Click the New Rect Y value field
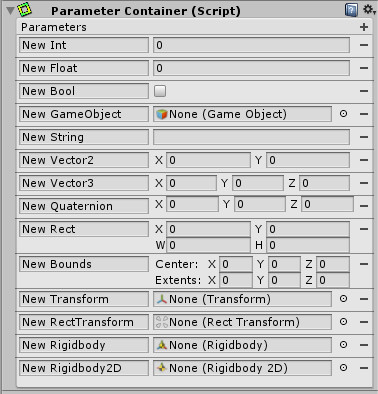Screen dimensions: 378x394 (x=308, y=229)
